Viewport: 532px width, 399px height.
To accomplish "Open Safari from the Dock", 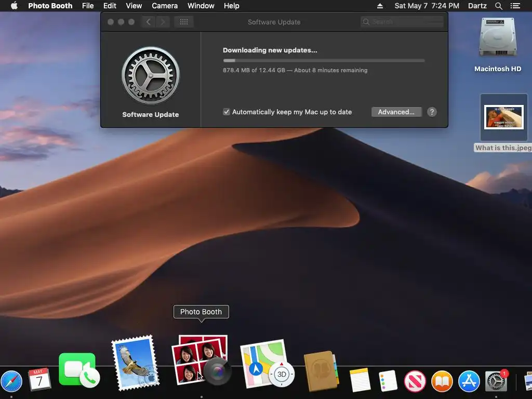I will [11, 381].
